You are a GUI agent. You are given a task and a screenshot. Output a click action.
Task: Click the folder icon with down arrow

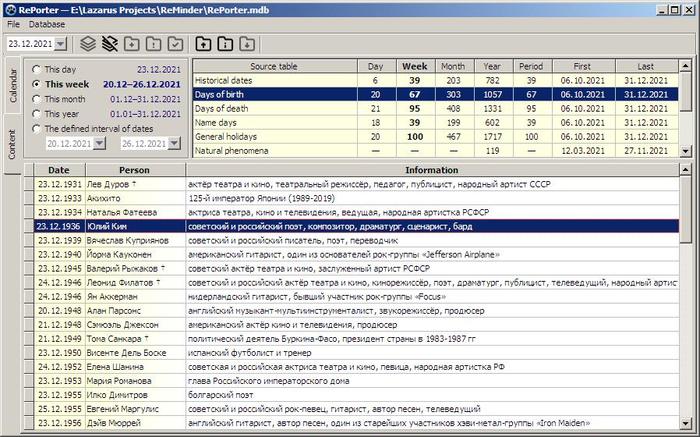click(x=246, y=44)
